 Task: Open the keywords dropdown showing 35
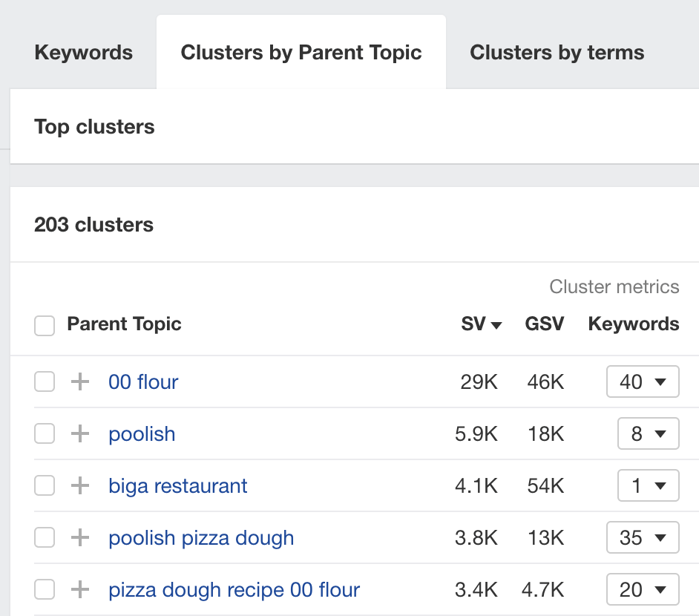tap(643, 537)
